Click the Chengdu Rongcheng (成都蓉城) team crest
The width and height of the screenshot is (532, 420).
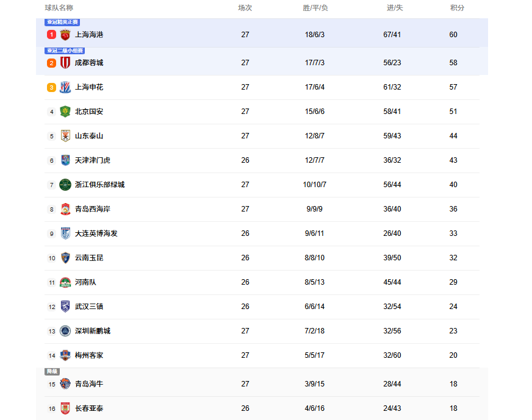(x=65, y=63)
